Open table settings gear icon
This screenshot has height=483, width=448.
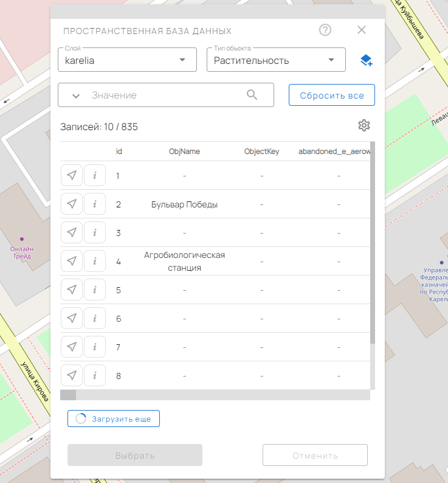pyautogui.click(x=364, y=125)
